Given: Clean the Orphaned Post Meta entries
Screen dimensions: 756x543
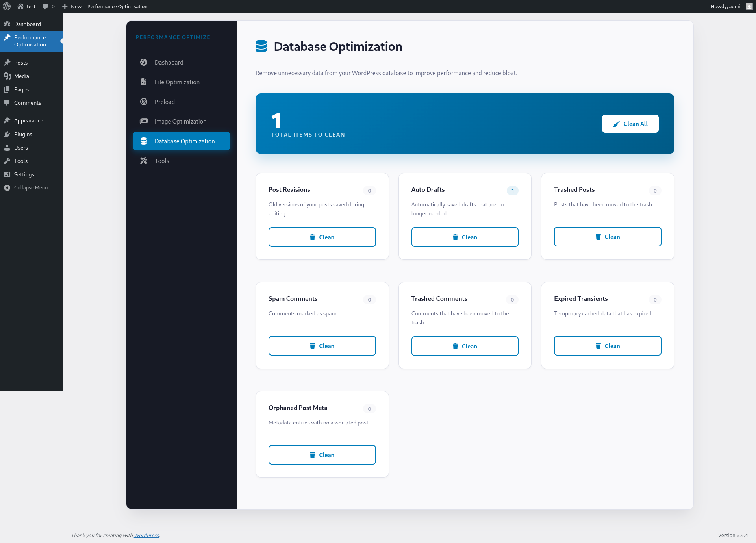Looking at the screenshot, I should (x=322, y=454).
